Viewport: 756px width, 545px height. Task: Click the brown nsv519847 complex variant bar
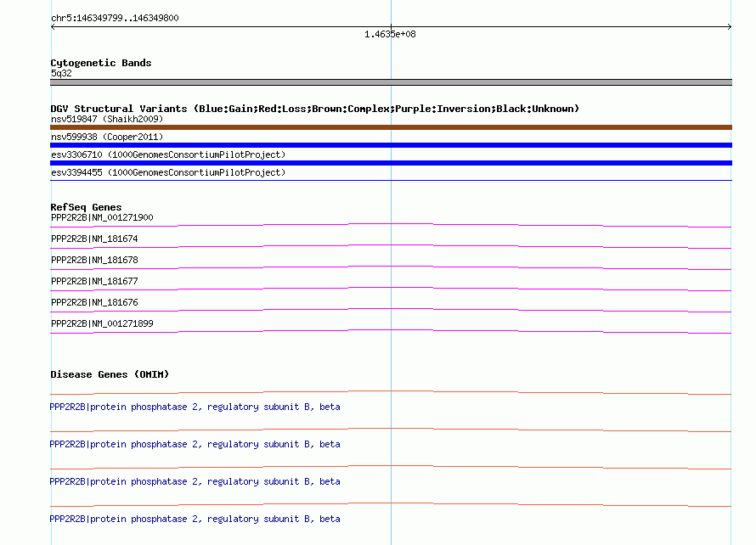391,127
